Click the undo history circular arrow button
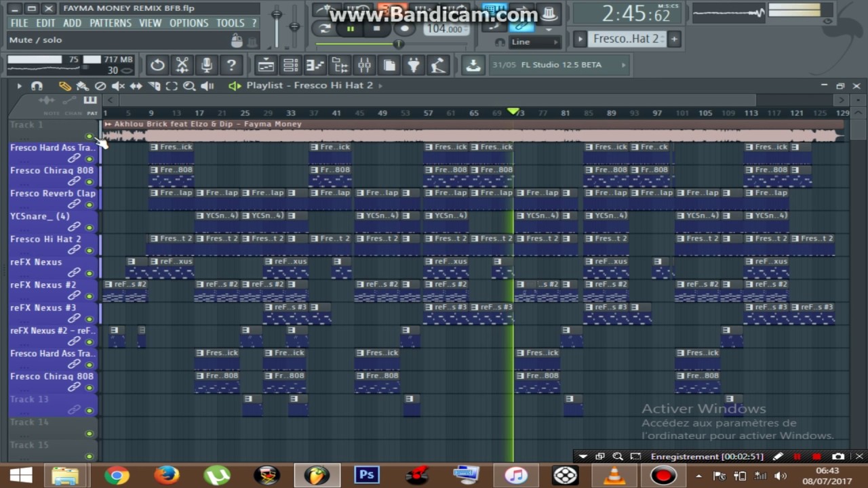The image size is (868, 488). click(157, 65)
